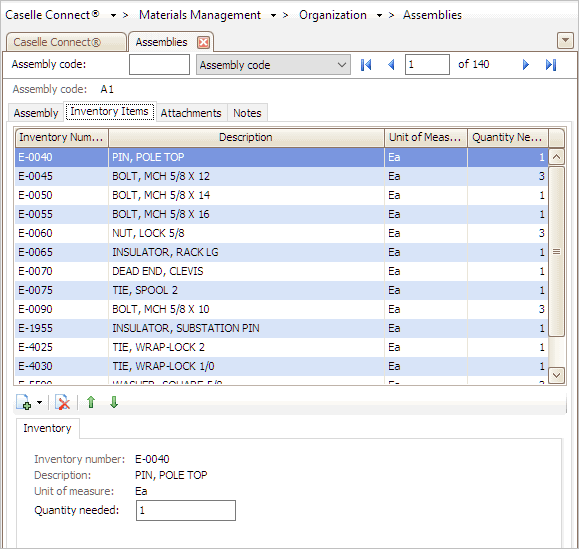The height and width of the screenshot is (549, 579).
Task: Sort by Inventory Number column header
Action: pyautogui.click(x=62, y=137)
